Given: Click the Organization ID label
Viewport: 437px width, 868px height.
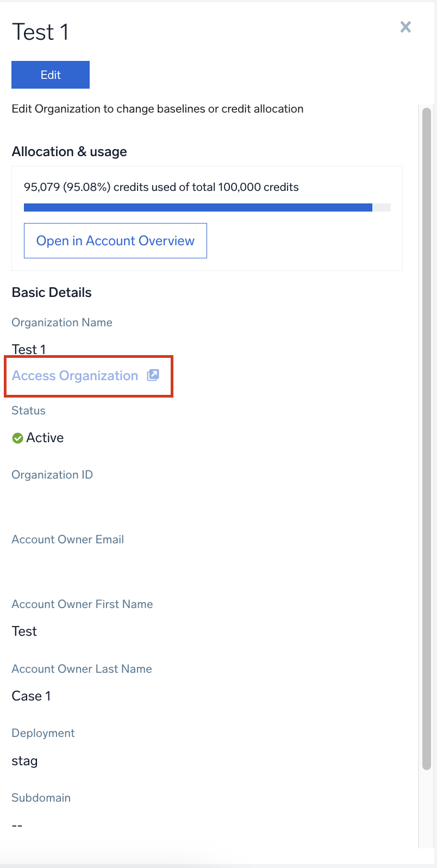Looking at the screenshot, I should tap(52, 475).
